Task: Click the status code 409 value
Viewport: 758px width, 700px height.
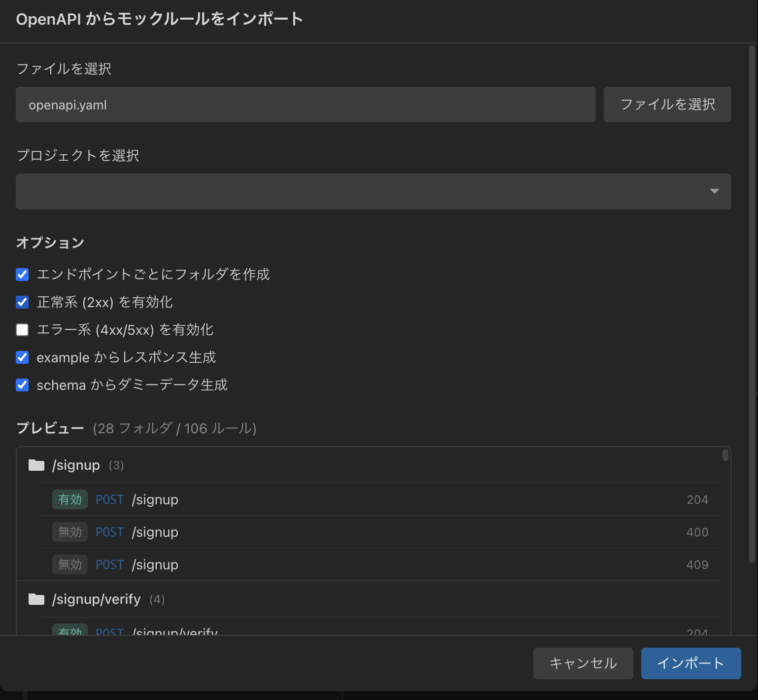Action: 697,565
